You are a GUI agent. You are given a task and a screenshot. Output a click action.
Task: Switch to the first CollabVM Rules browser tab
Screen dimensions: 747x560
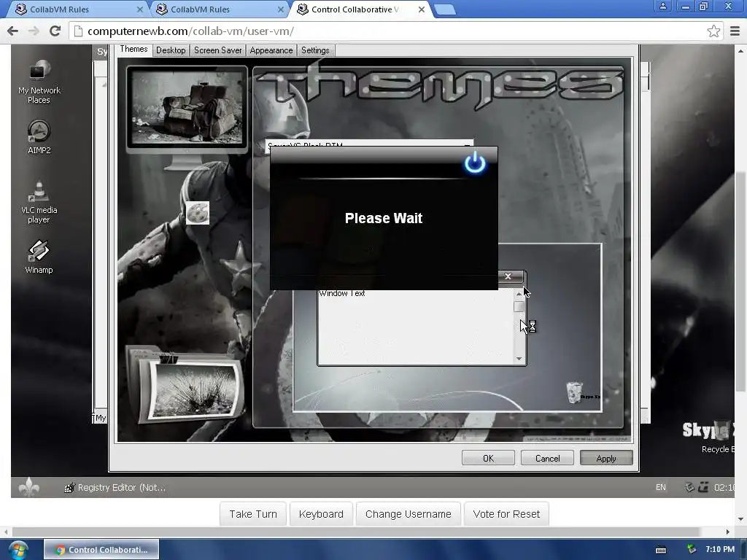click(77, 9)
